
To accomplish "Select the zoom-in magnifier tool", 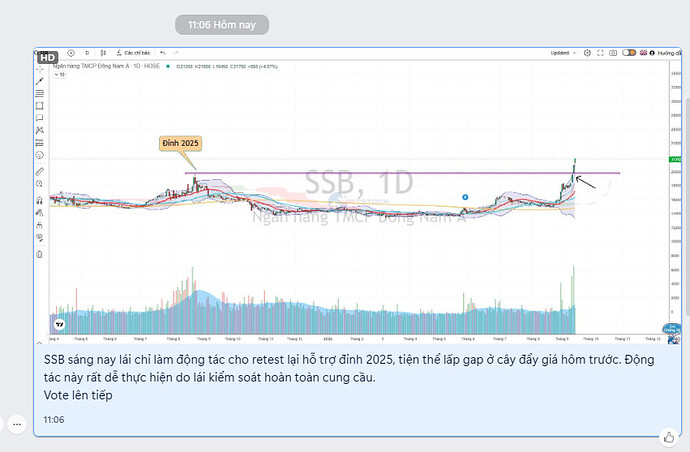I will pyautogui.click(x=40, y=184).
